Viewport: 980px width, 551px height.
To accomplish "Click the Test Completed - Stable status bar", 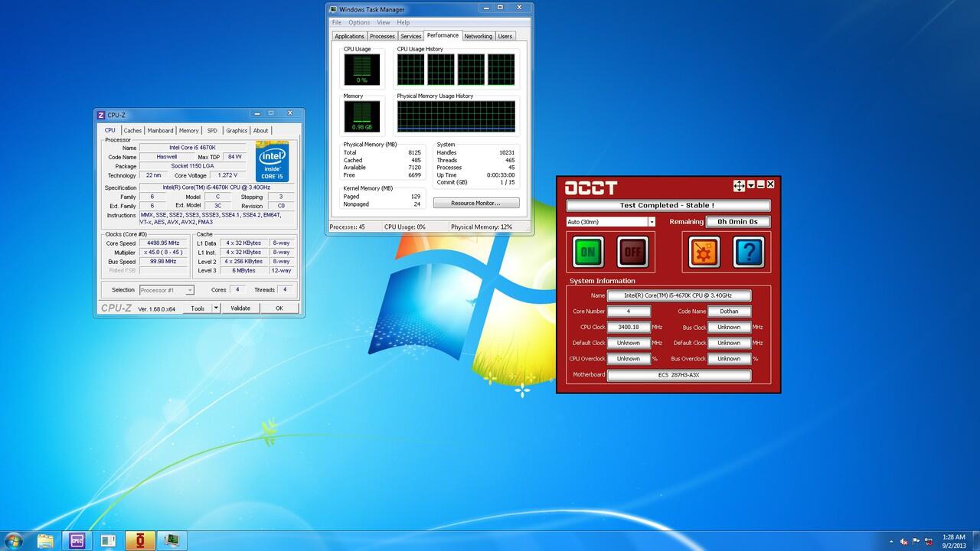I will point(668,205).
